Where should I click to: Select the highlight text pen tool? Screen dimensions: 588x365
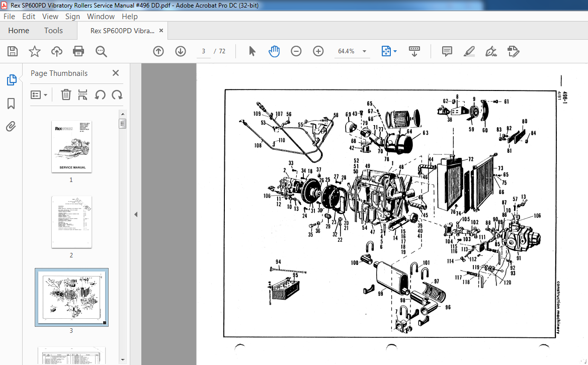click(469, 51)
